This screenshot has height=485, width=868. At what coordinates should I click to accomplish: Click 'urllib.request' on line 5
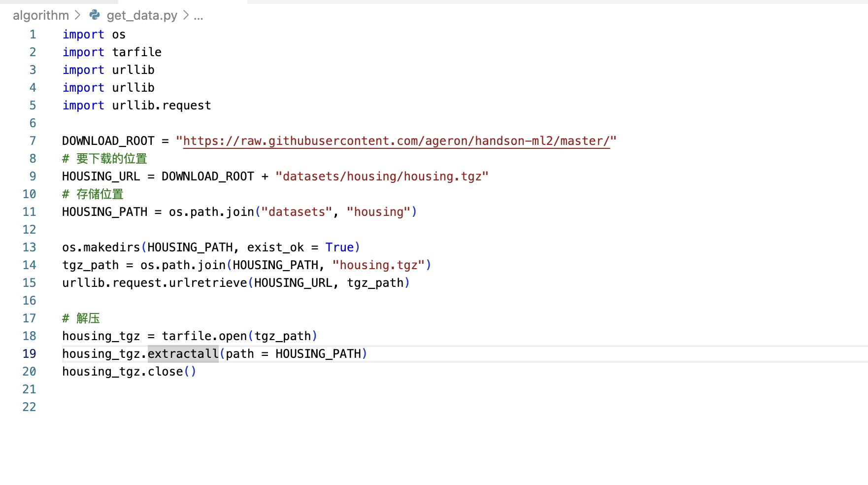162,105
